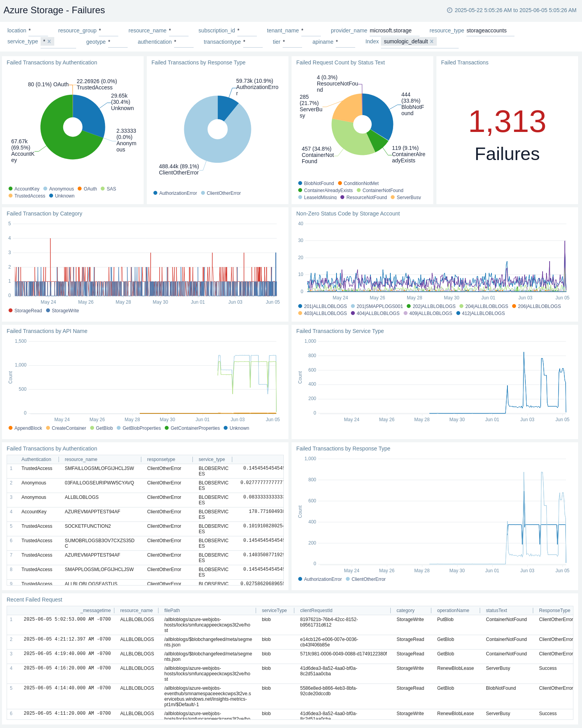Toggle SAS legend entry
This screenshot has height=728, width=582.
click(109, 189)
